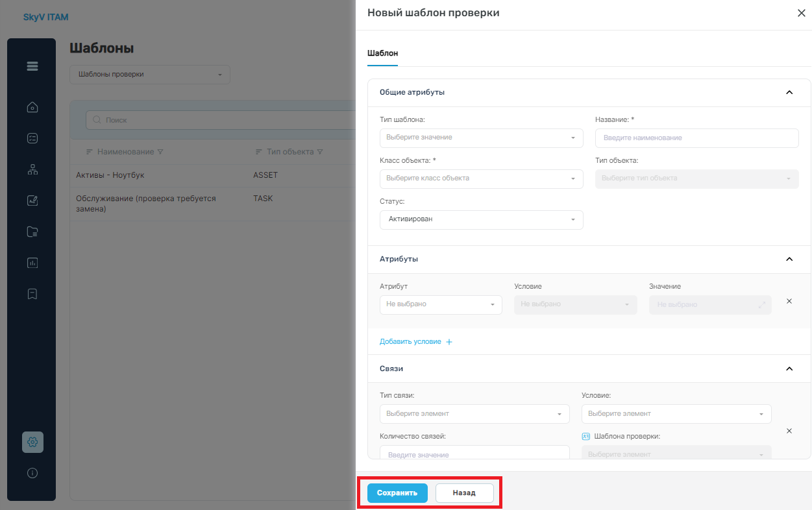Focus the Название input field

coord(696,138)
